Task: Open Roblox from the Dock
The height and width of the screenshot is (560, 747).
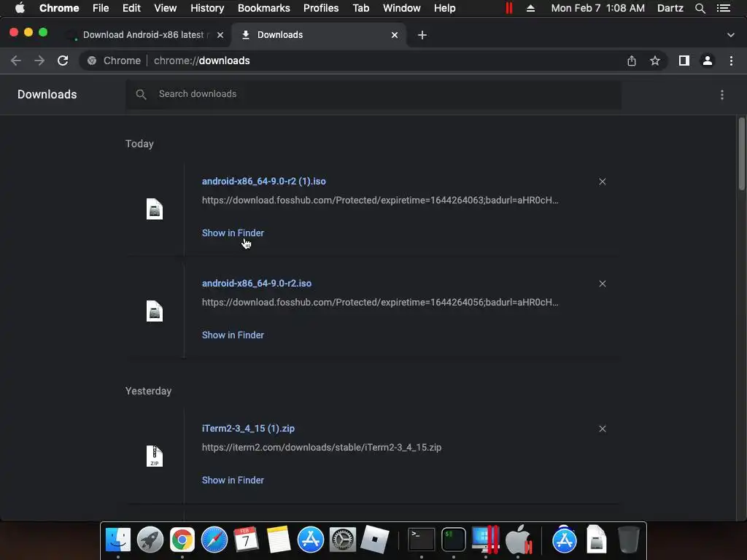Action: click(374, 540)
